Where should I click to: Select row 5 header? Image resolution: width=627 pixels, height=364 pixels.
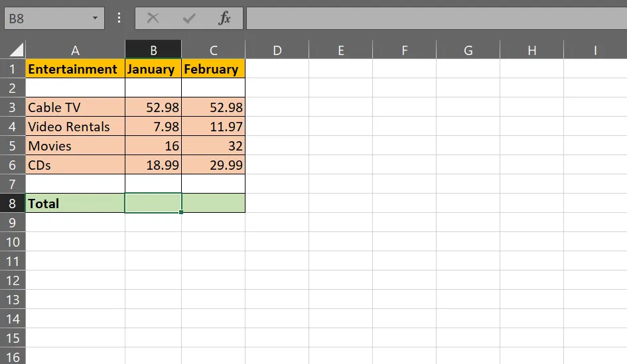[x=13, y=145]
